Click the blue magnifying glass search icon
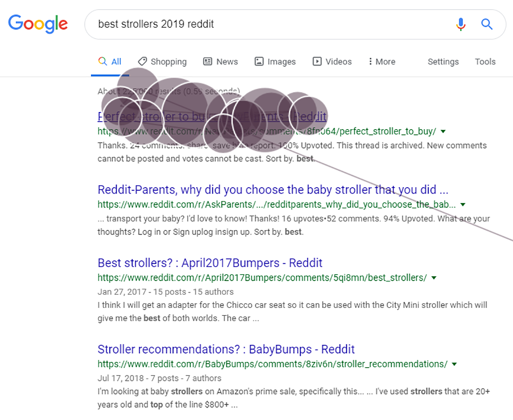Screen dimensions: 513x420 (487, 24)
